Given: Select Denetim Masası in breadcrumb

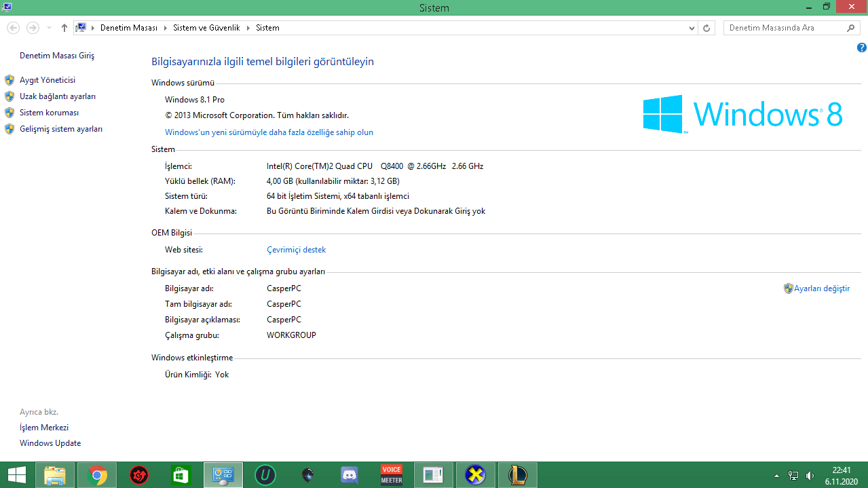Looking at the screenshot, I should (128, 28).
